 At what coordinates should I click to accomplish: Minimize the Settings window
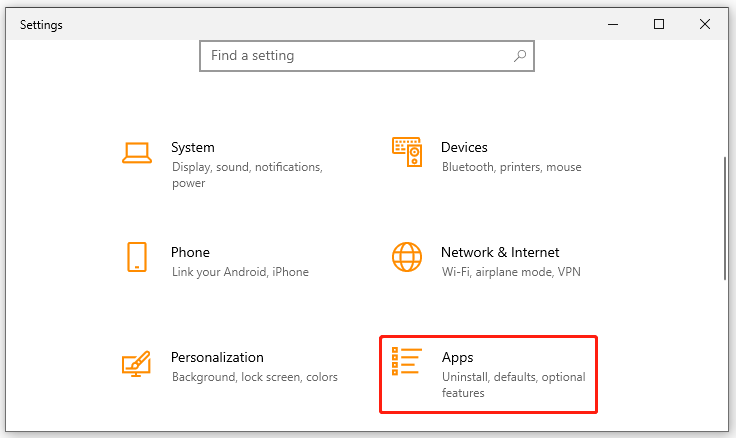tap(613, 24)
